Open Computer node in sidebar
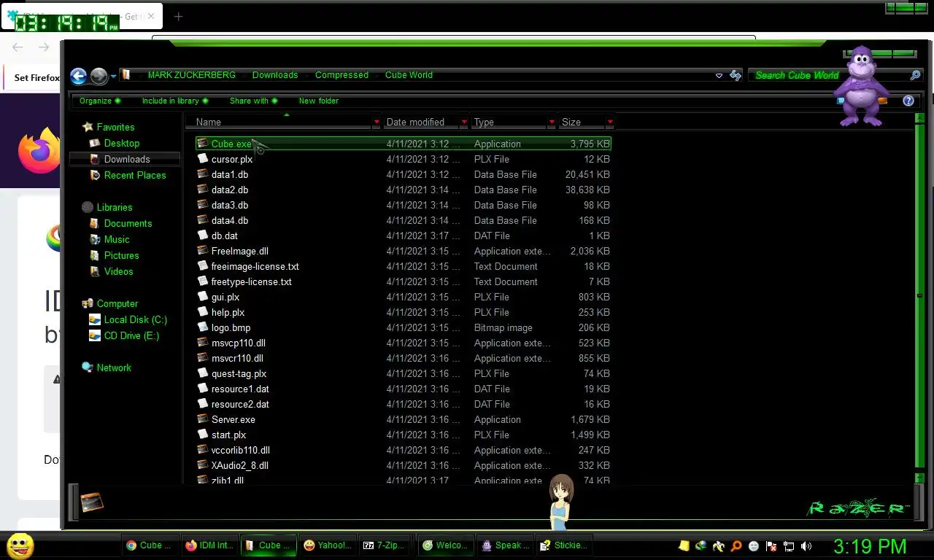This screenshot has width=934, height=560. [117, 303]
